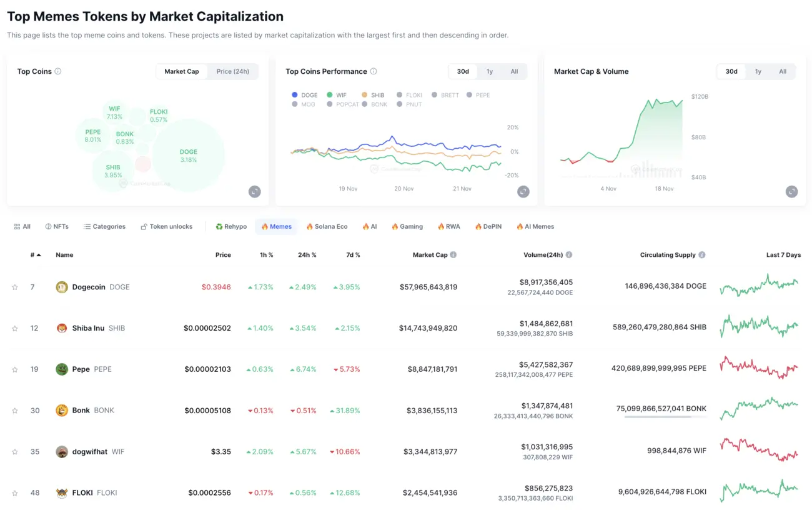Open the Token unlocks page

pyautogui.click(x=166, y=227)
